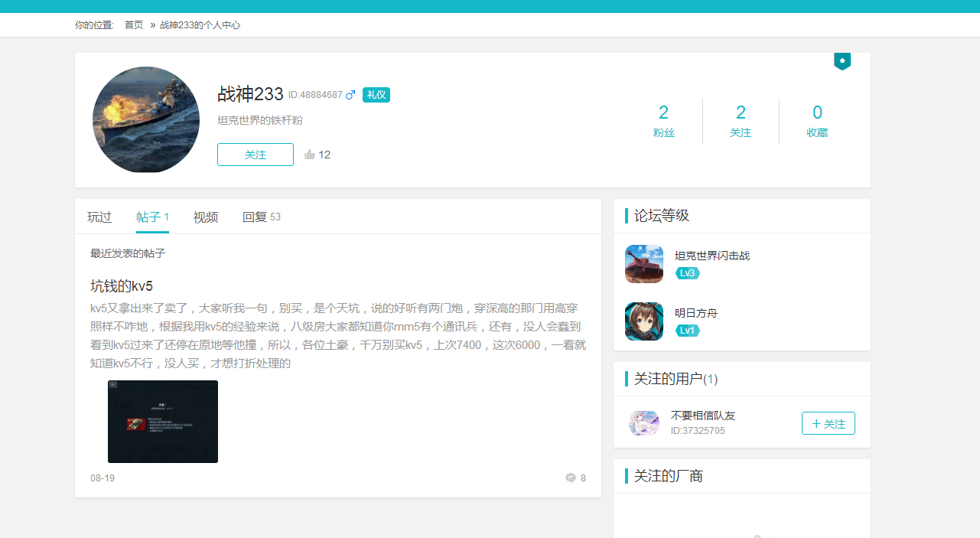The height and width of the screenshot is (538, 980).
Task: Click the post date 08-19
Action: (x=103, y=478)
